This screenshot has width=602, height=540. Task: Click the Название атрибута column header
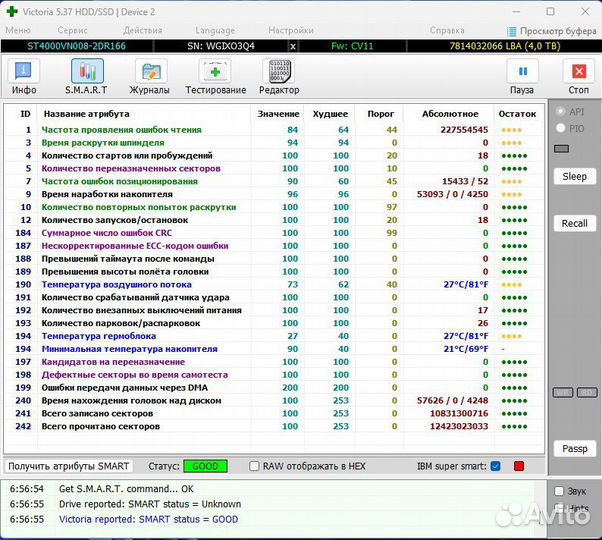point(86,114)
